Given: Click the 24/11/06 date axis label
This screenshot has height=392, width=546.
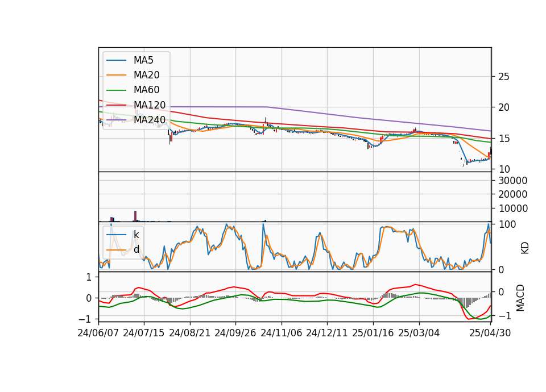Looking at the screenshot, I should coord(282,333).
